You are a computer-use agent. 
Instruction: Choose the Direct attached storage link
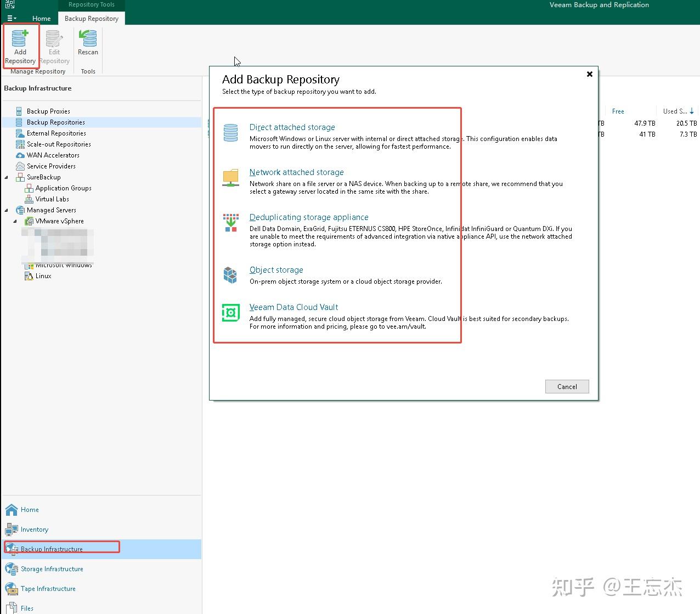tap(292, 127)
